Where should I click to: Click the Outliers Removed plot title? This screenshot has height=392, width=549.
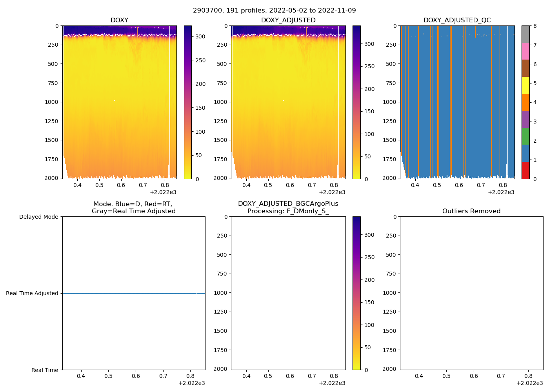(471, 211)
